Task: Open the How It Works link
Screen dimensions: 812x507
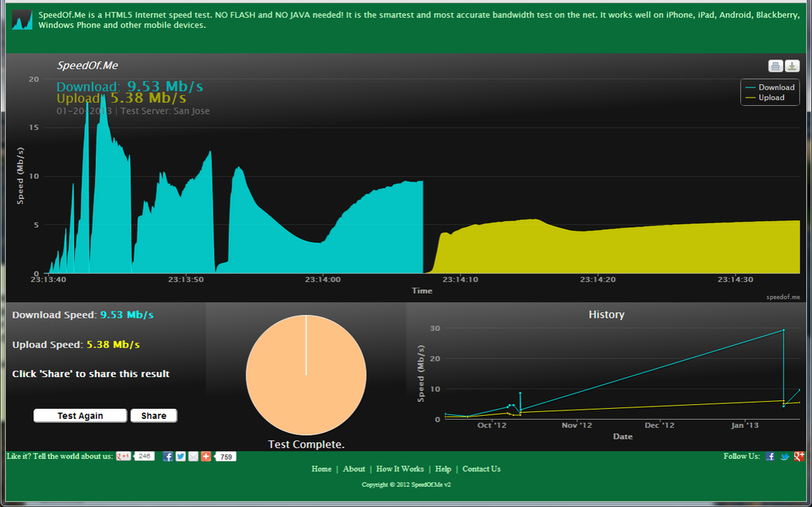Action: pos(400,469)
